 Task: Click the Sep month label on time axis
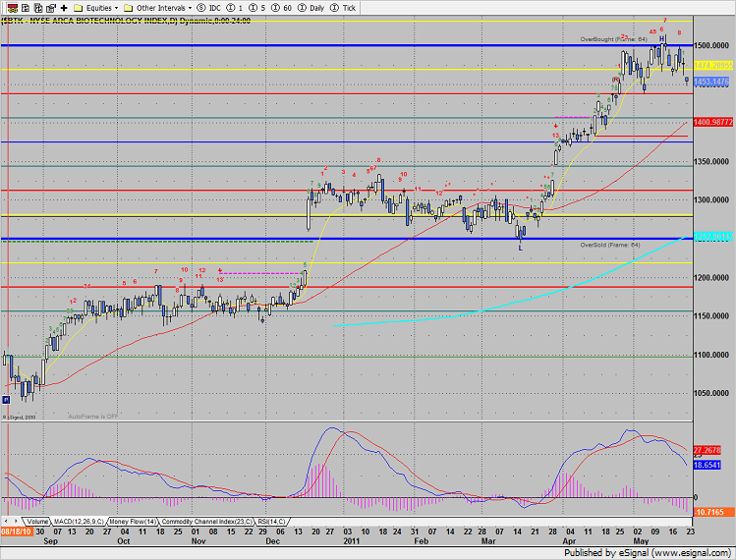[50, 540]
